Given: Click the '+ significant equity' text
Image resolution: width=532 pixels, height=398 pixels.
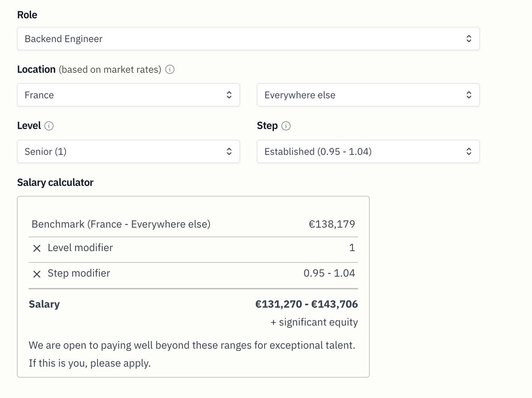Looking at the screenshot, I should point(314,322).
